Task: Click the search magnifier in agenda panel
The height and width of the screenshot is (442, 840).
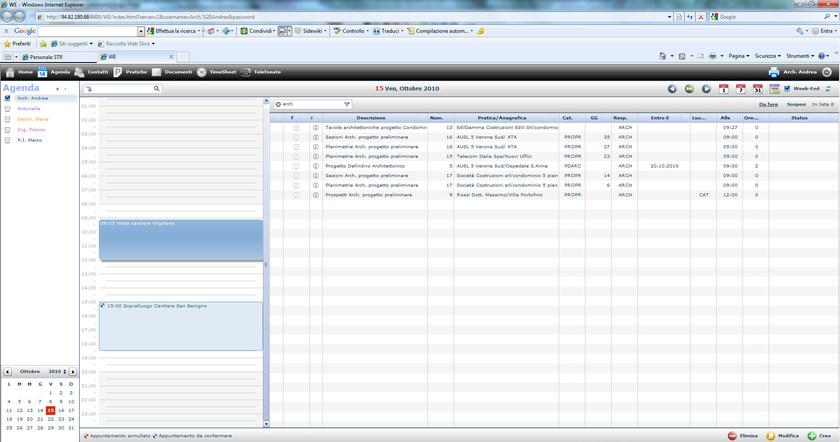Action: click(156, 89)
